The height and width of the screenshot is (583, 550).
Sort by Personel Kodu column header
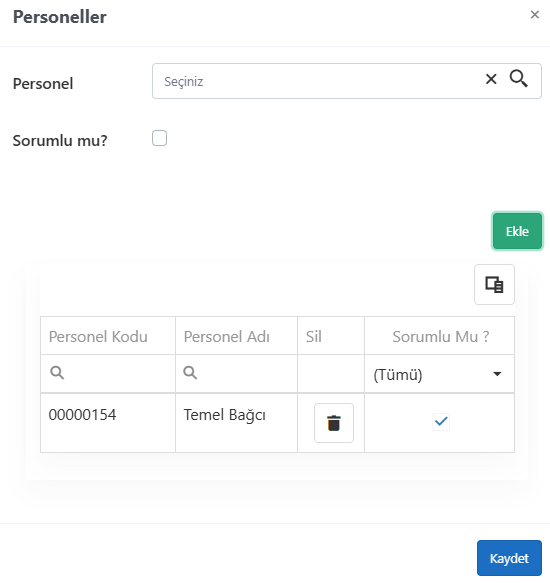[108, 336]
